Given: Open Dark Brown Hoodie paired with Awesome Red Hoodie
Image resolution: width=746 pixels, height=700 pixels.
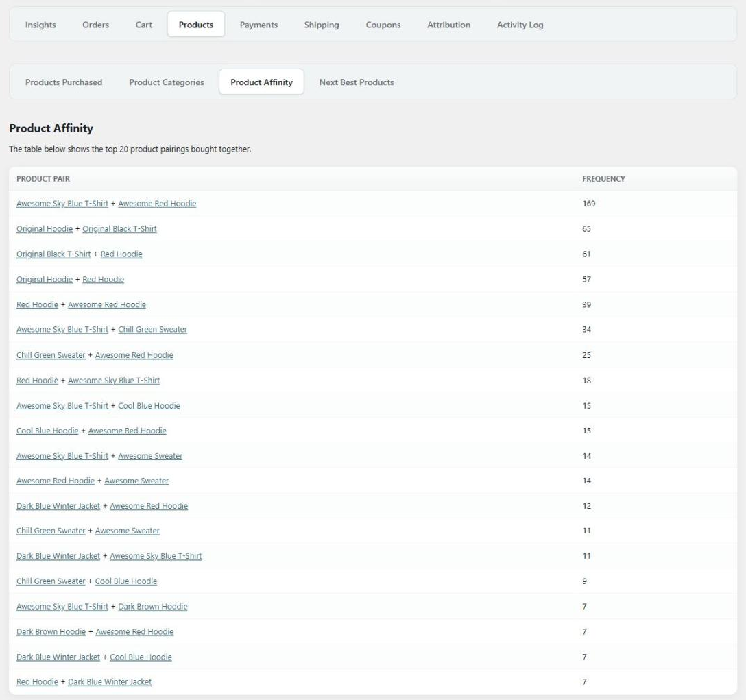Looking at the screenshot, I should tap(51, 632).
